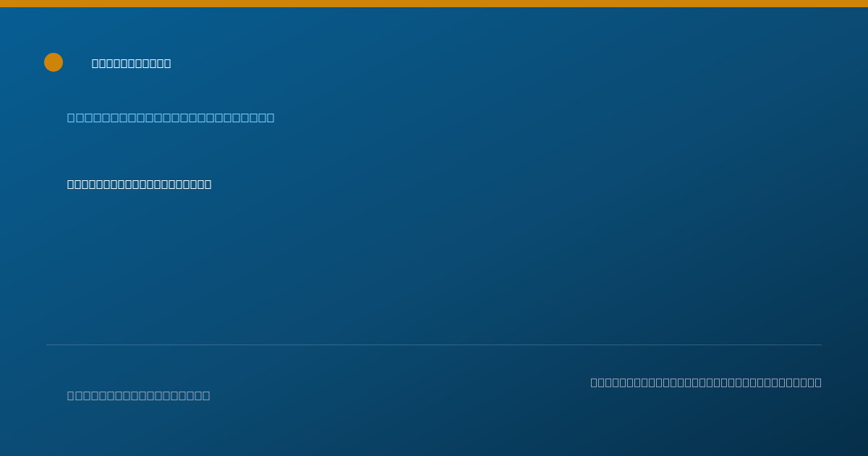Select the white title text beside the orange circle

131,64
